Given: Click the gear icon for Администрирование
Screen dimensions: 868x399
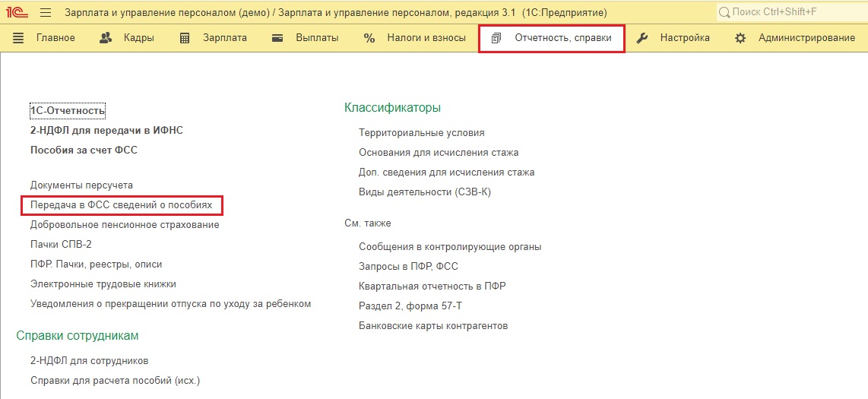Looking at the screenshot, I should click(x=740, y=38).
